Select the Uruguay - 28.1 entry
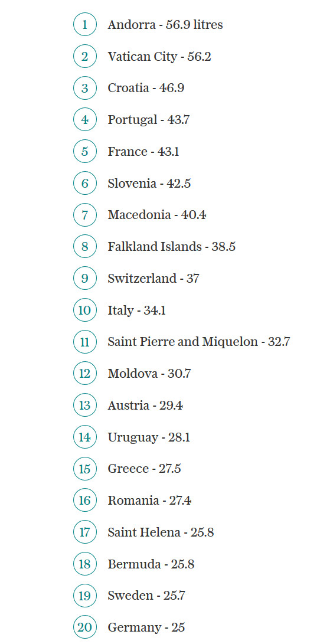333x644 pixels. point(149,437)
